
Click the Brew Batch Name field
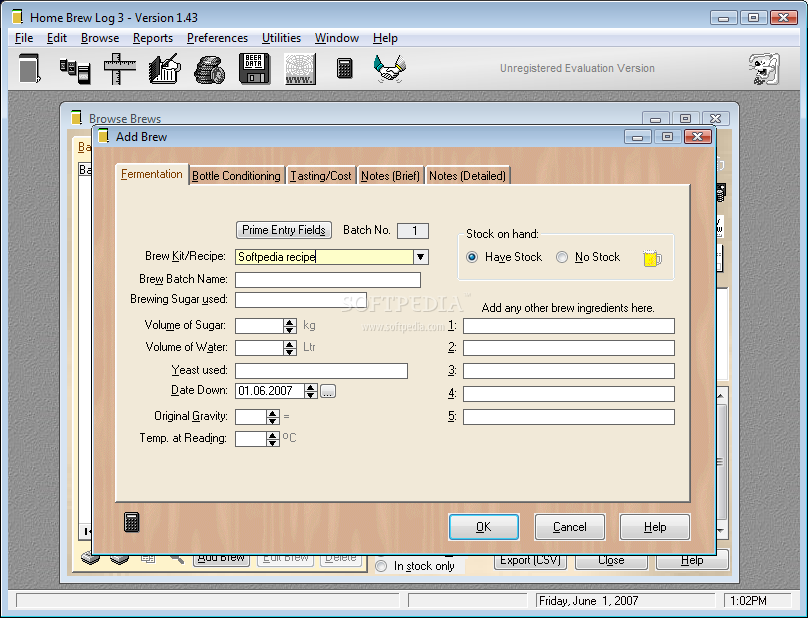(328, 280)
